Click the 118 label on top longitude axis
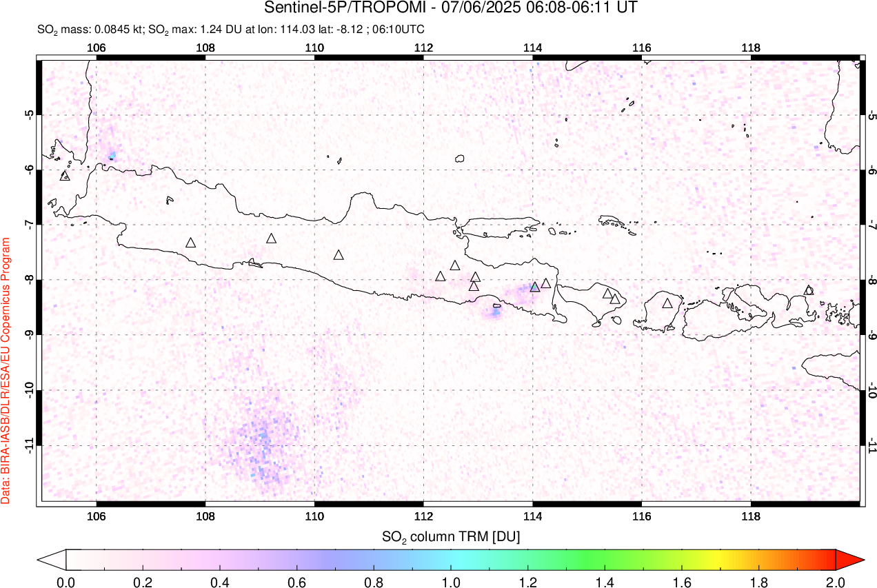This screenshot has height=588, width=877. tap(750, 48)
